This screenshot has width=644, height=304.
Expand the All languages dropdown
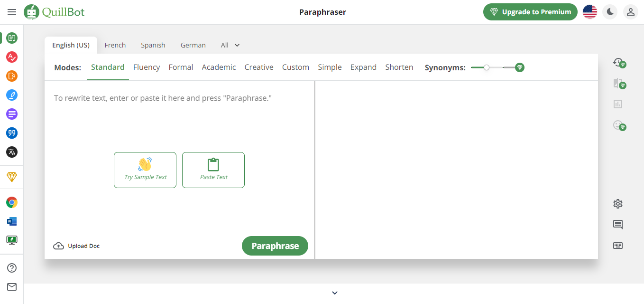pyautogui.click(x=230, y=45)
